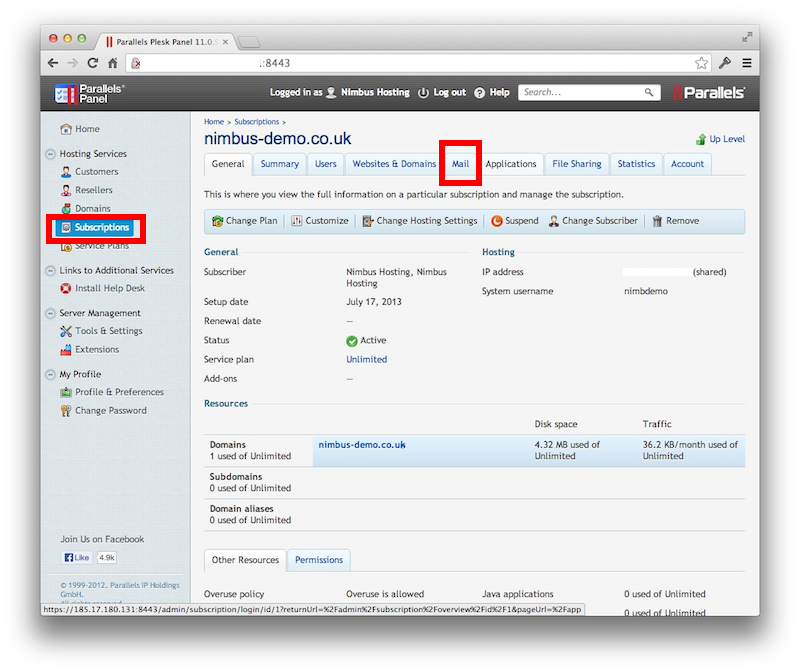Viewport: 800px width, 672px height.
Task: Open the nimbus-demo.co.uk domain link
Action: coord(362,445)
